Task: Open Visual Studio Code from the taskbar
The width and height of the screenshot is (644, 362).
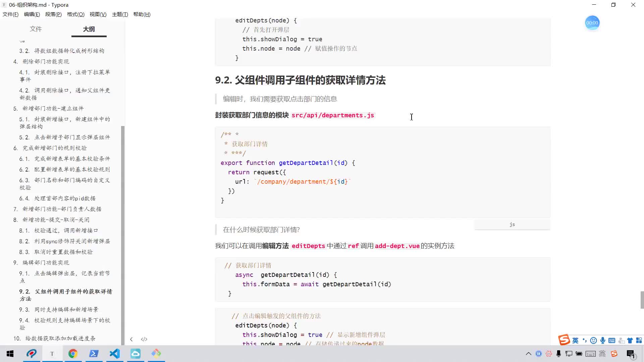Action: pyautogui.click(x=115, y=354)
